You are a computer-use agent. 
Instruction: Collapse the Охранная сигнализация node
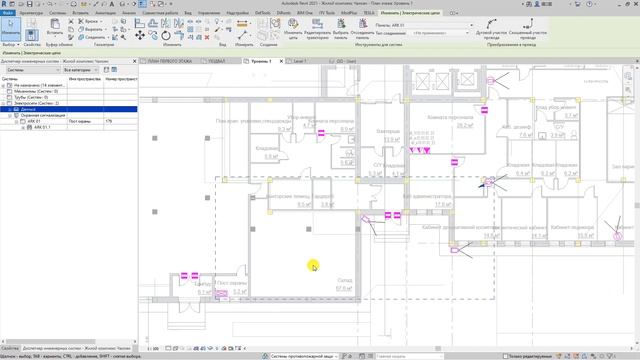tap(10, 116)
